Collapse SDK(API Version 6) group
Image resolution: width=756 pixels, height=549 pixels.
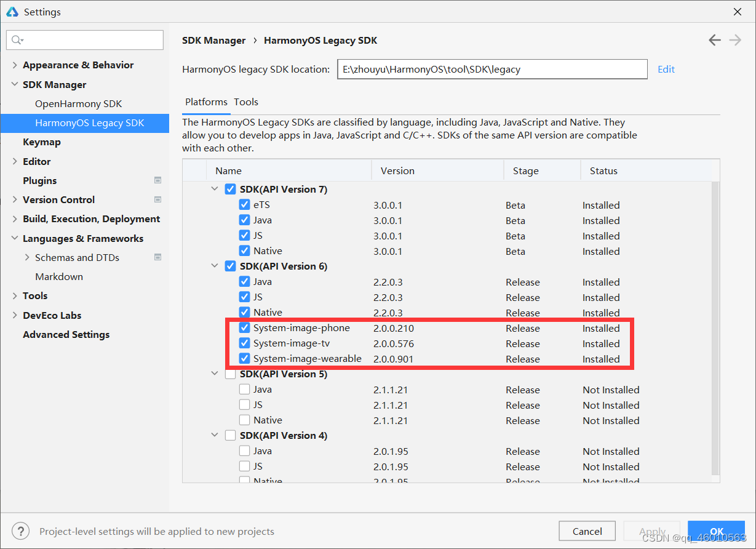click(x=215, y=266)
